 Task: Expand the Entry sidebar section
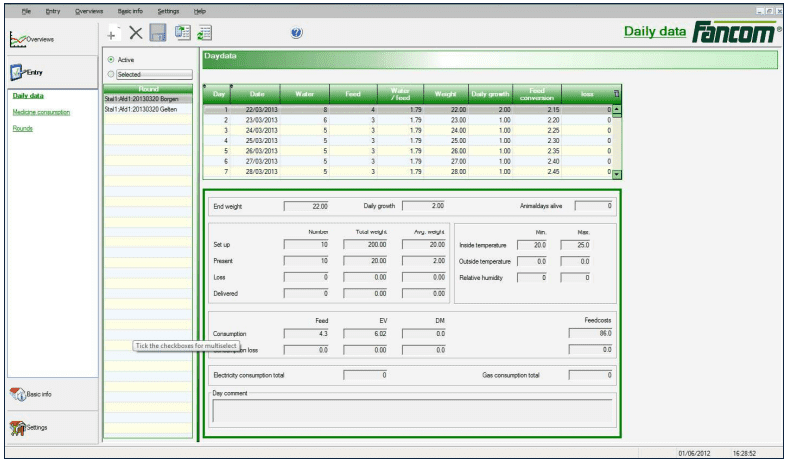[48, 73]
